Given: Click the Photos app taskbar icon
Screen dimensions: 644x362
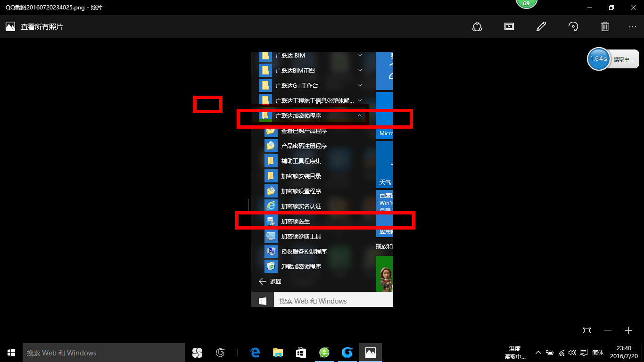Looking at the screenshot, I should point(371,353).
